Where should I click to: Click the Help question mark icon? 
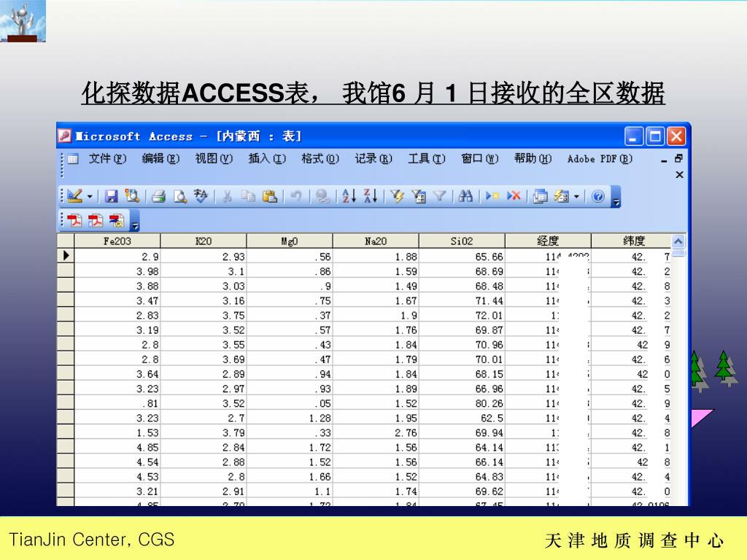pos(598,196)
